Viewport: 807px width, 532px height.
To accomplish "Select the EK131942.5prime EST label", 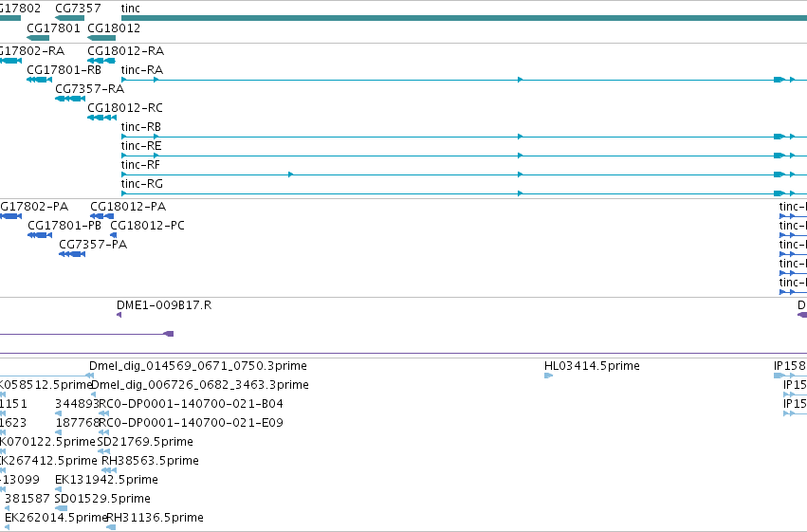I will 106,480.
